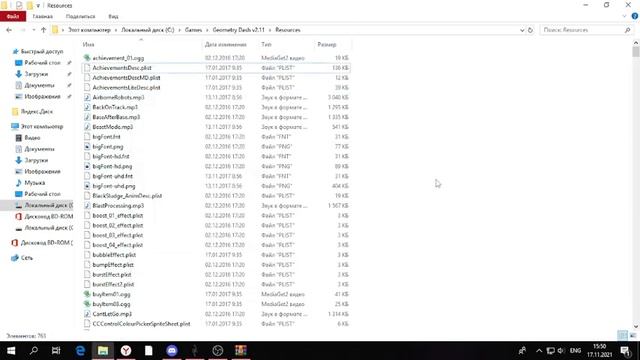
Task: Open Discord from taskbar
Action: [172, 351]
